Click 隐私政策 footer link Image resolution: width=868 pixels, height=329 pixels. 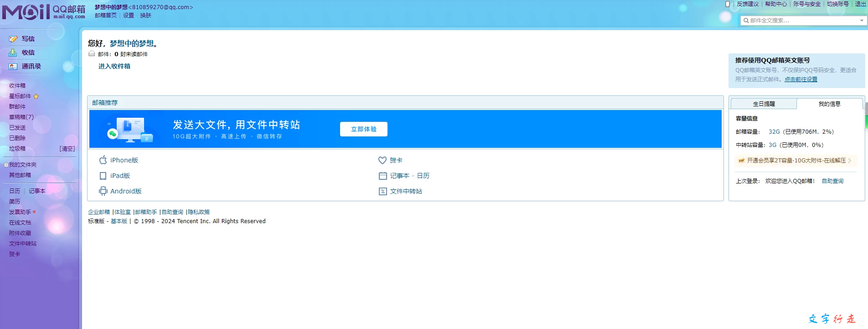199,212
